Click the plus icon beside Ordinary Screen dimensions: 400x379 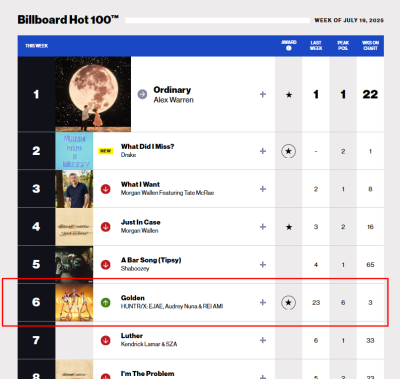click(x=263, y=94)
